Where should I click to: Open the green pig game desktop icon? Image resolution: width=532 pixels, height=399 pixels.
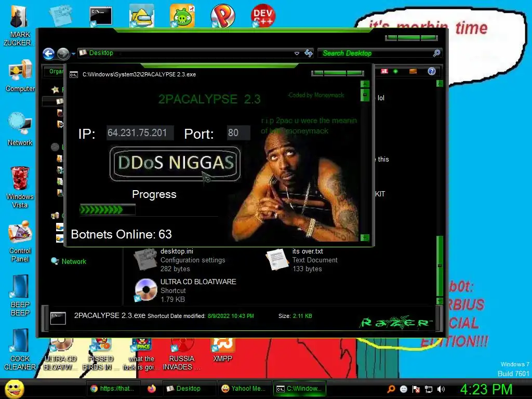(x=182, y=16)
